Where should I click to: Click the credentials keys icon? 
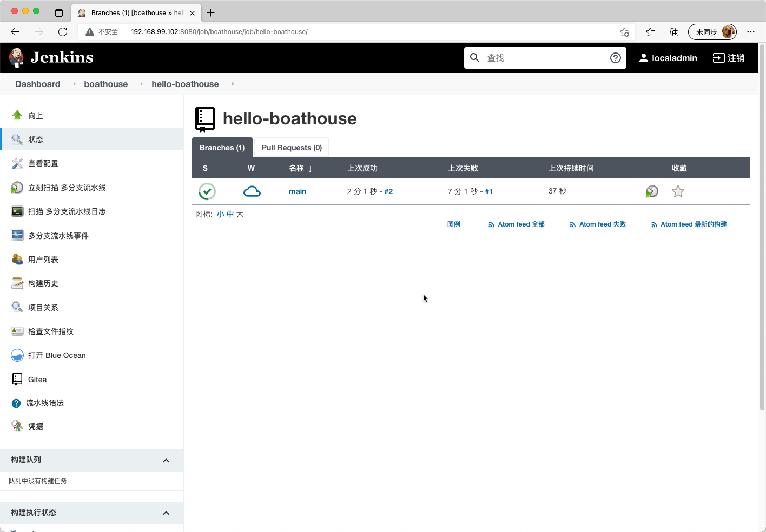17,427
